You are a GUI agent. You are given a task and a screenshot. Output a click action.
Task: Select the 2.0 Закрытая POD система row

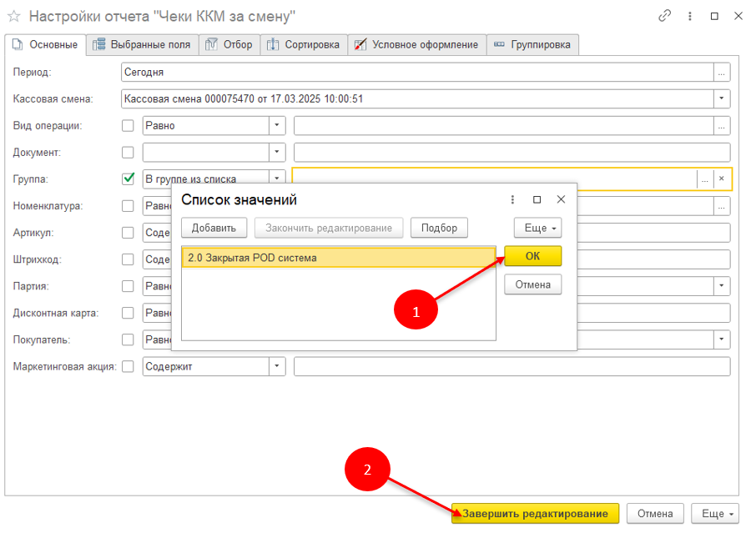coord(338,258)
